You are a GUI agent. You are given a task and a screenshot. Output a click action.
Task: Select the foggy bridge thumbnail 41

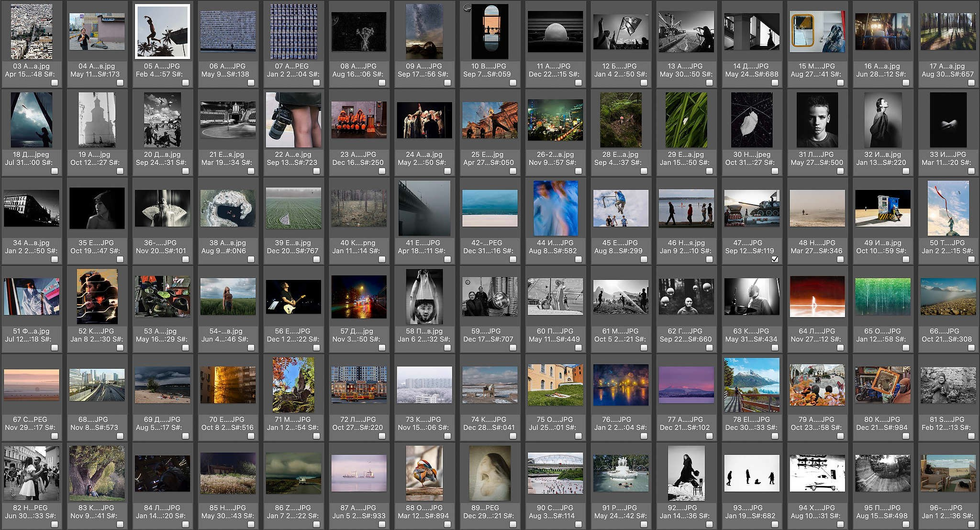point(424,208)
